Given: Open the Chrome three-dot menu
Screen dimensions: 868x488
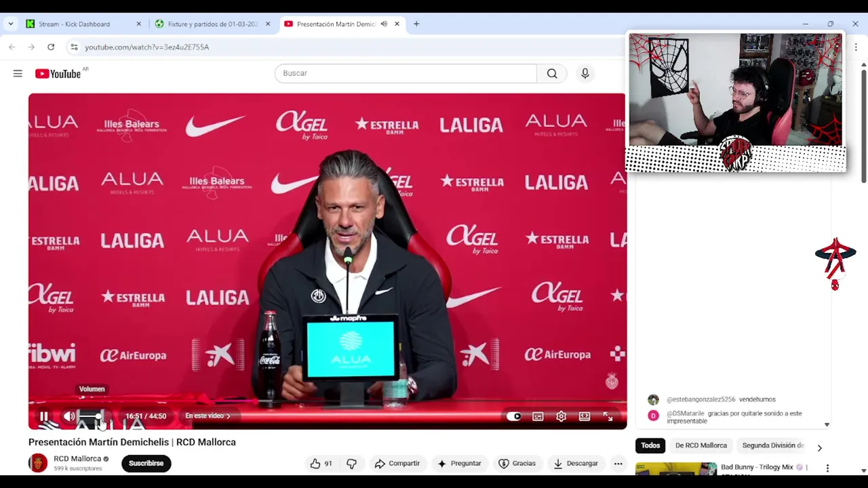Looking at the screenshot, I should click(x=855, y=47).
